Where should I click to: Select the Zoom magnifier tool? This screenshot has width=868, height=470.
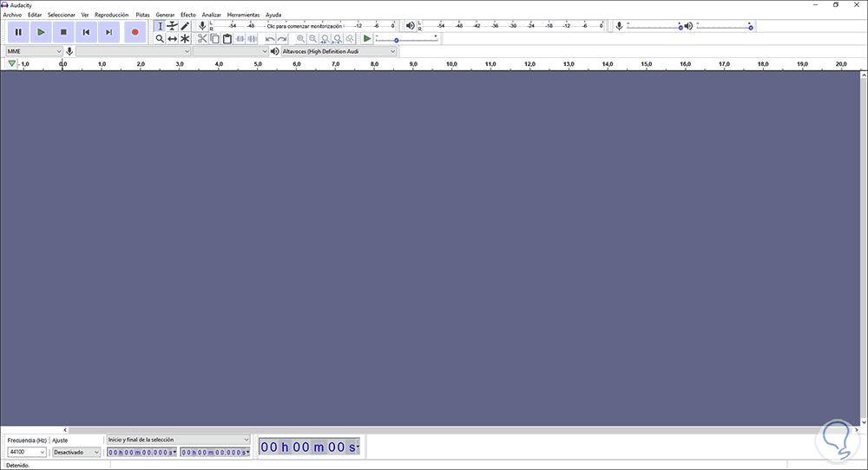[x=160, y=39]
